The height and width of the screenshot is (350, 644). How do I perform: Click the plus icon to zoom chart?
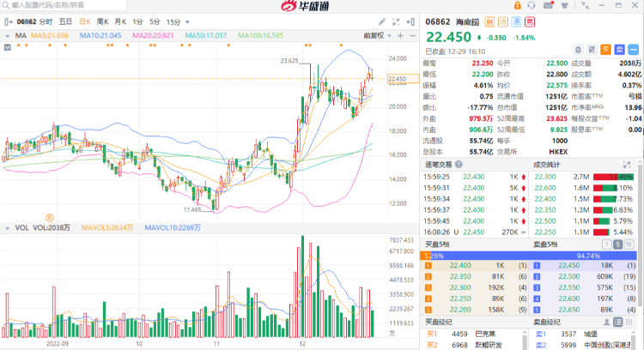pyautogui.click(x=400, y=36)
